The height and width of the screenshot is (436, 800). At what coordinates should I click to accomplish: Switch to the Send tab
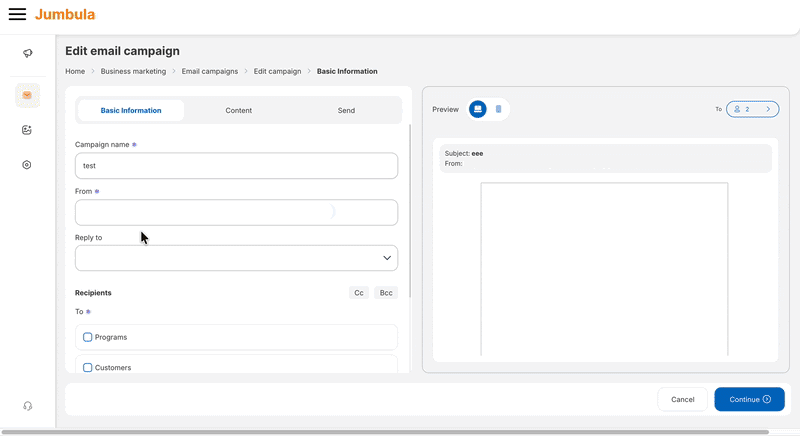click(x=346, y=110)
